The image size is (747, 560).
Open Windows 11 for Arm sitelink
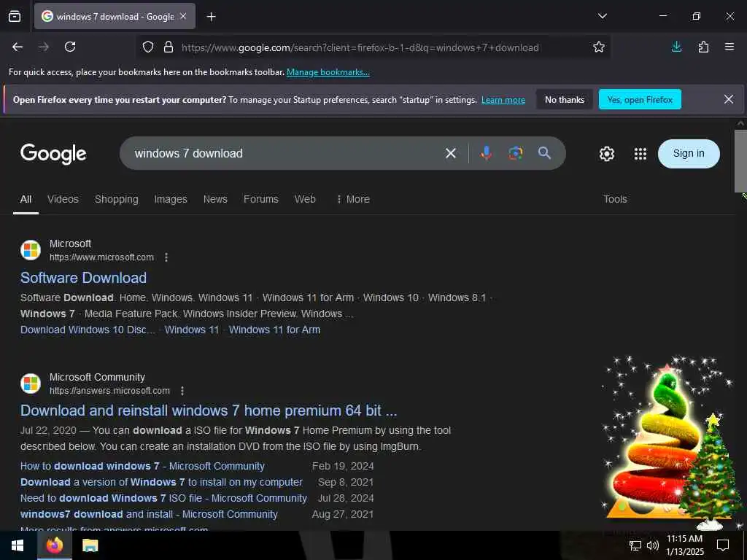coord(274,330)
